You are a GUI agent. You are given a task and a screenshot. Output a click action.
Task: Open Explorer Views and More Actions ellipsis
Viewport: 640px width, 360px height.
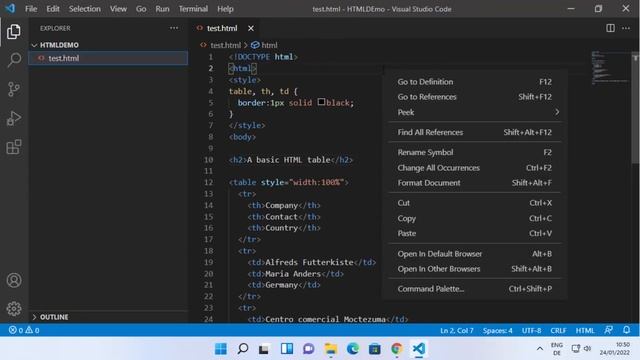click(x=174, y=28)
